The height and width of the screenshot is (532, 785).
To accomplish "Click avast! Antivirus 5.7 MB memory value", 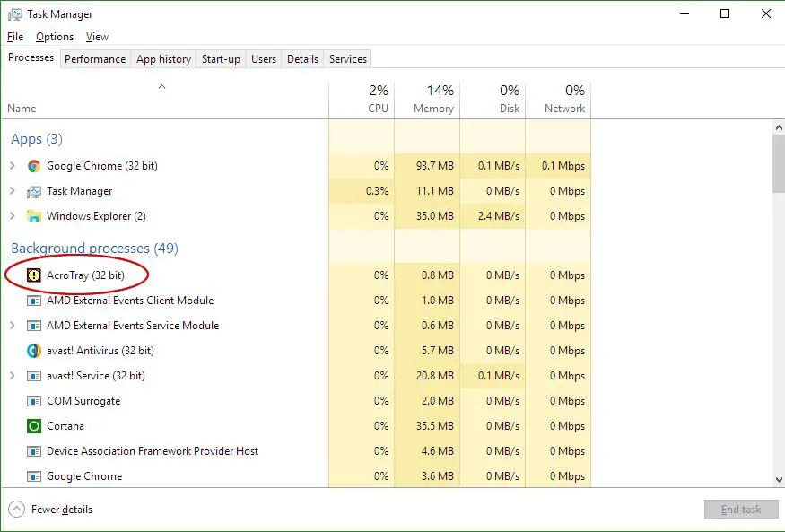I will [x=438, y=350].
